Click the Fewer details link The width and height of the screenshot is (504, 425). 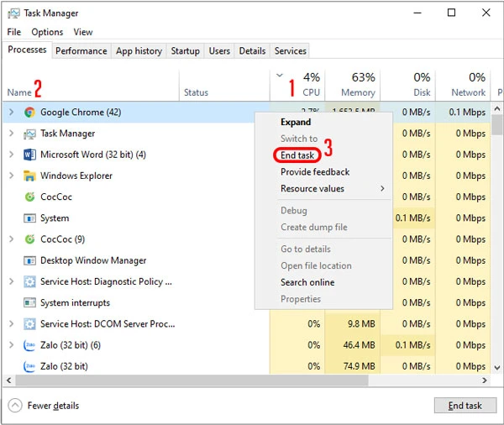tap(54, 406)
